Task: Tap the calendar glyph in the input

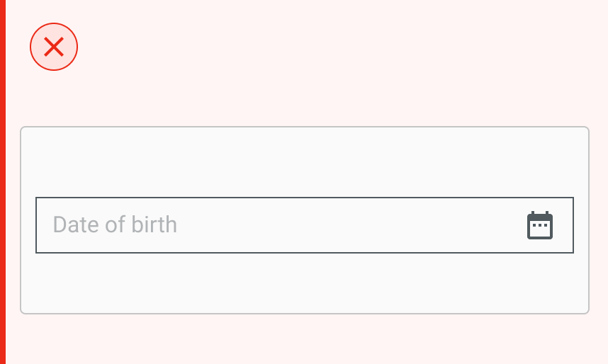Action: coord(540,225)
